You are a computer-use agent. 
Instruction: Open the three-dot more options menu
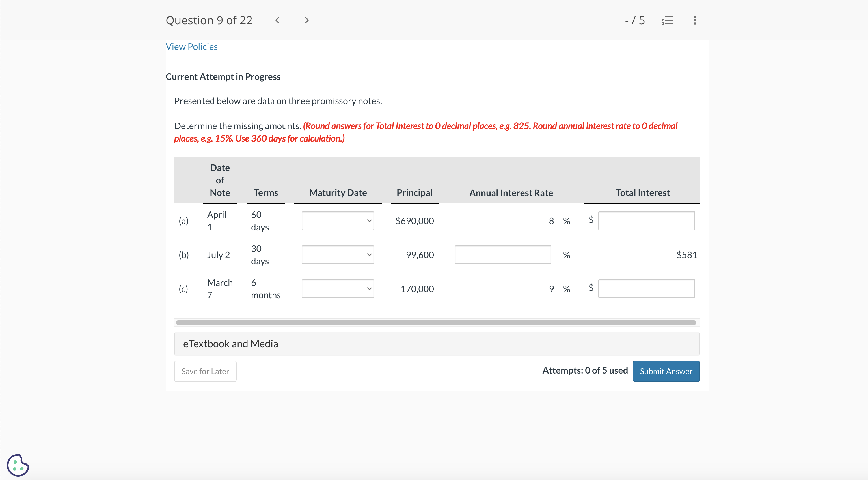(x=694, y=20)
